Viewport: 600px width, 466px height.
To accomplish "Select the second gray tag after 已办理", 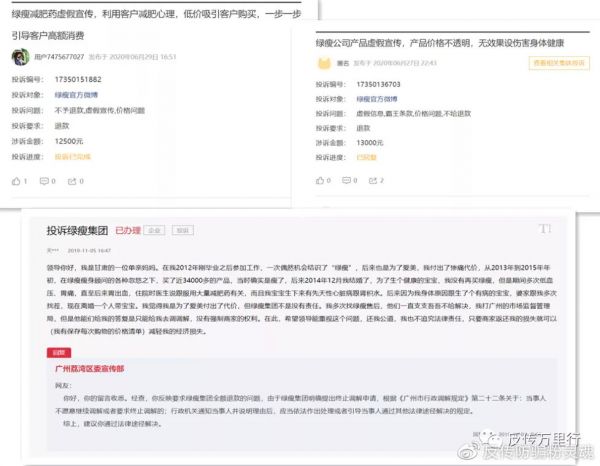I will [x=183, y=230].
